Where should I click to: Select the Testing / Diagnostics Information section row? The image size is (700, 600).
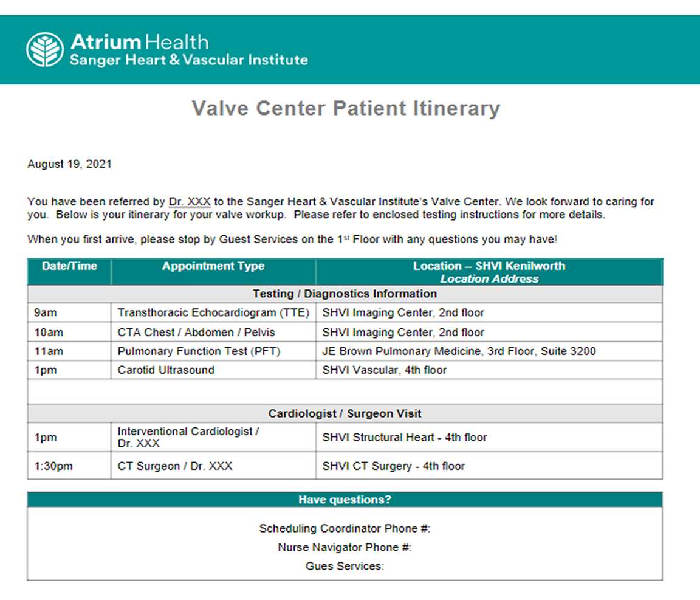click(x=345, y=294)
